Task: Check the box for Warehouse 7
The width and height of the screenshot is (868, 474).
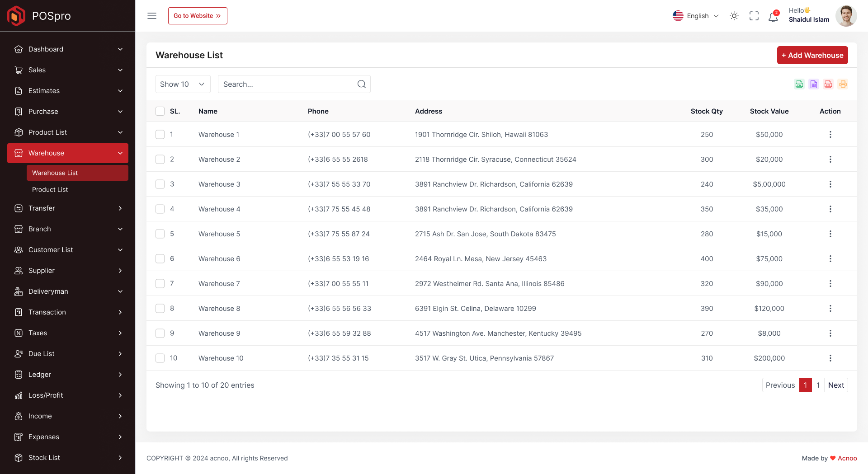Action: [x=160, y=284]
